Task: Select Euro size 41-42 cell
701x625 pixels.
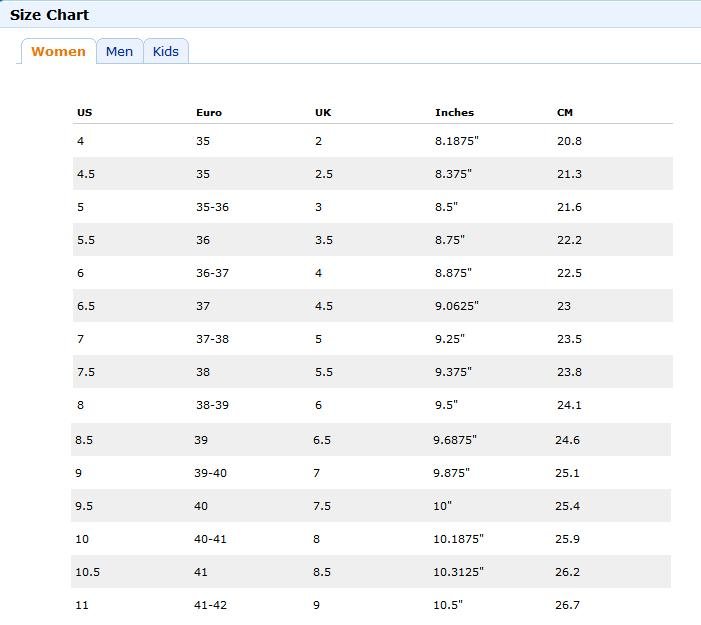Action: 210,605
